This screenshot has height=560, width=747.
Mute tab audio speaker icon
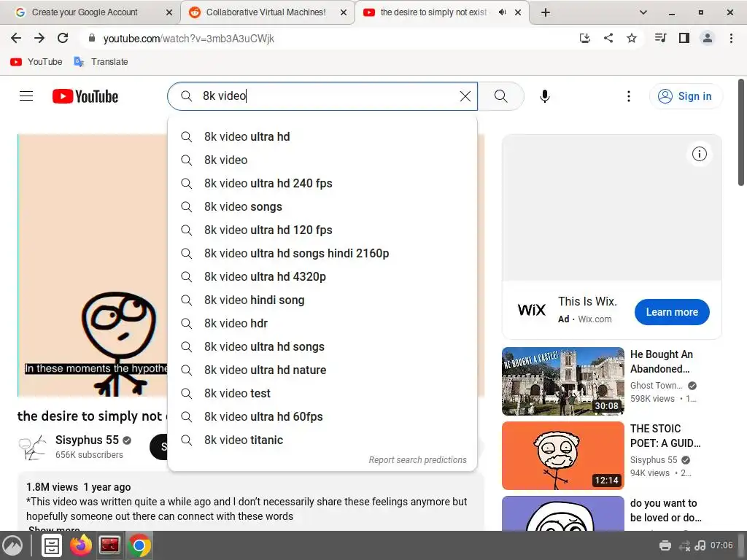tap(502, 12)
